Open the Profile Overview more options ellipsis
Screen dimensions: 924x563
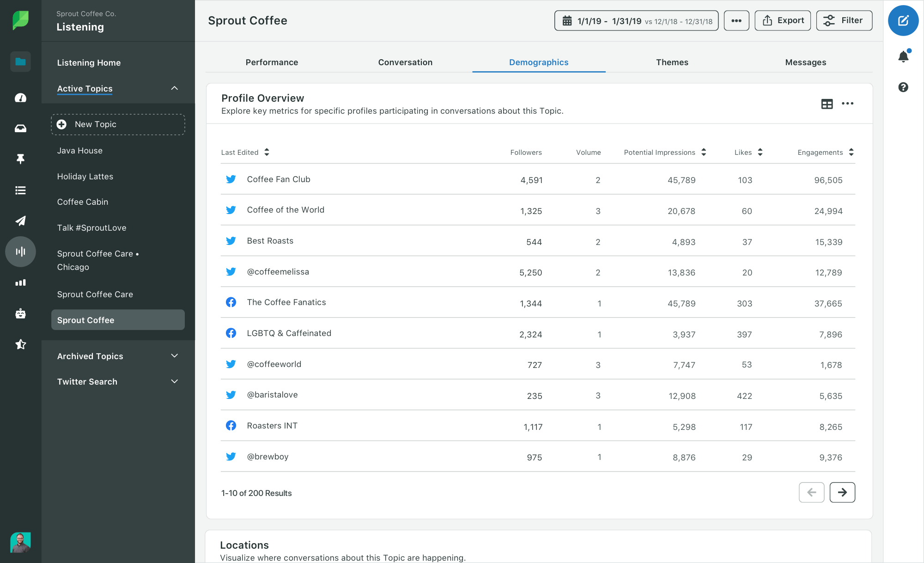(x=847, y=104)
